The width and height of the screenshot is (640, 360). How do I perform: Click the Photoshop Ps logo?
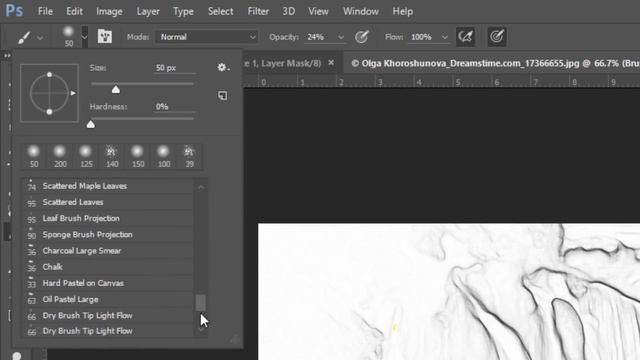(x=14, y=10)
